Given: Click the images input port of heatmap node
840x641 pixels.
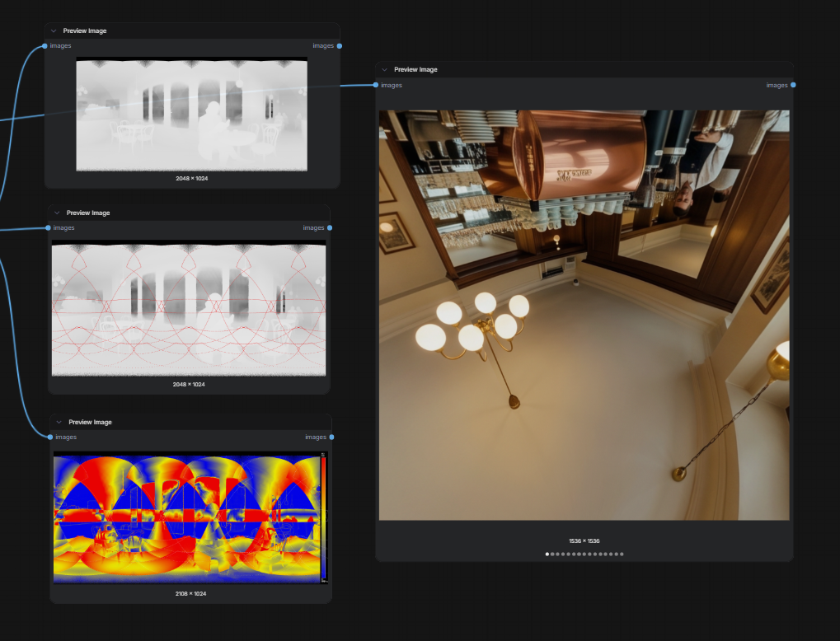Looking at the screenshot, I should pyautogui.click(x=50, y=437).
